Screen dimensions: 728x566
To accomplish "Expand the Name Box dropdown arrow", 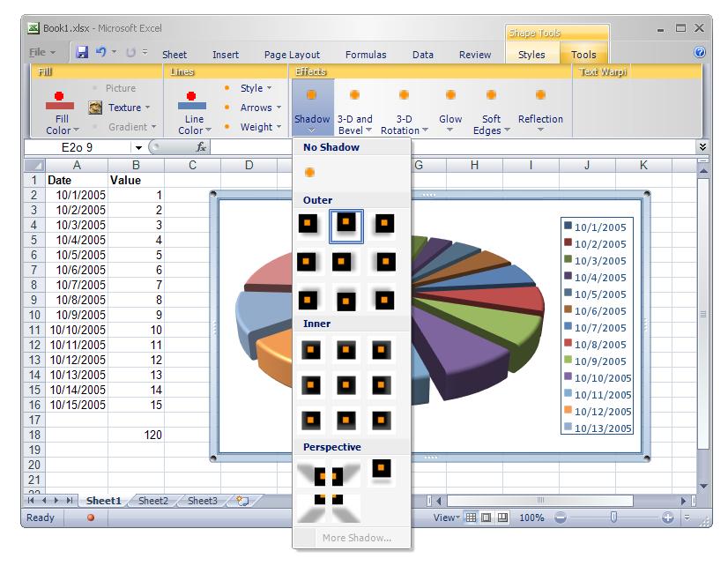I will click(138, 147).
